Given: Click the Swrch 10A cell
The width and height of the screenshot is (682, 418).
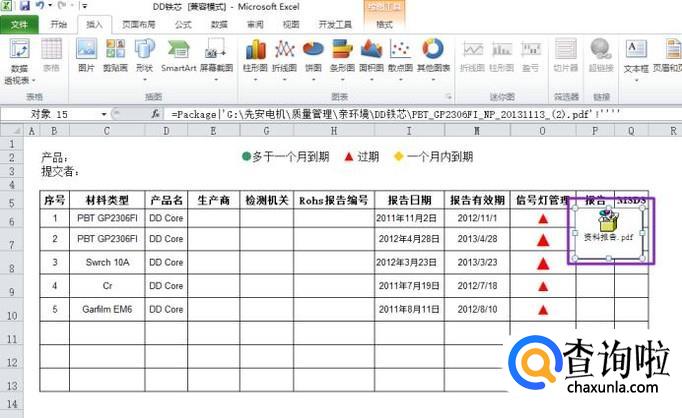Looking at the screenshot, I should point(107,262).
